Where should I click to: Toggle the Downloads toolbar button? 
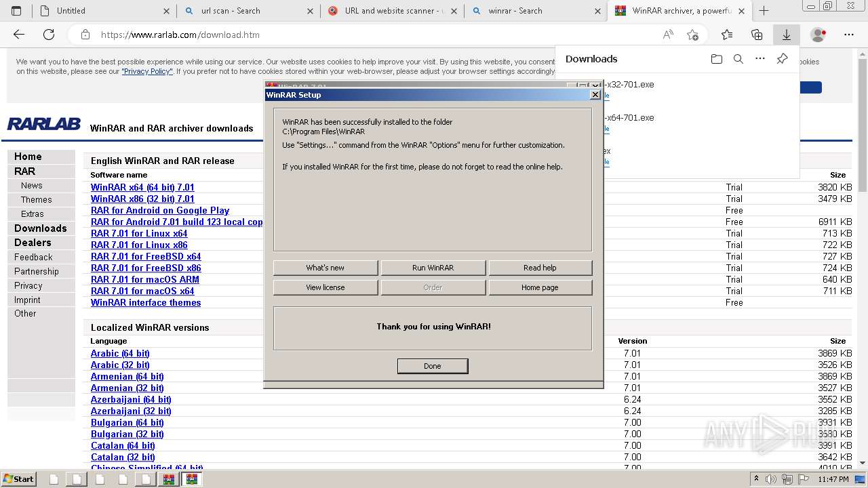787,35
